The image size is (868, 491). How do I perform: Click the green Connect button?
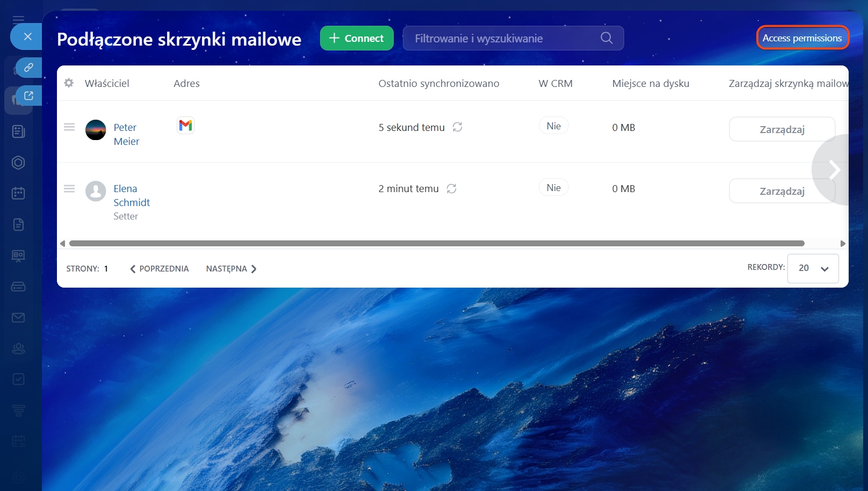[357, 38]
